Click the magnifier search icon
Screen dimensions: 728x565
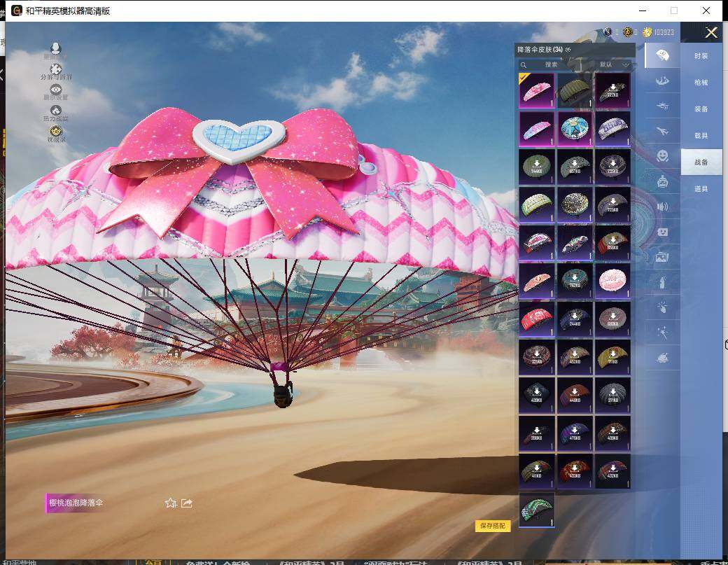(524, 64)
